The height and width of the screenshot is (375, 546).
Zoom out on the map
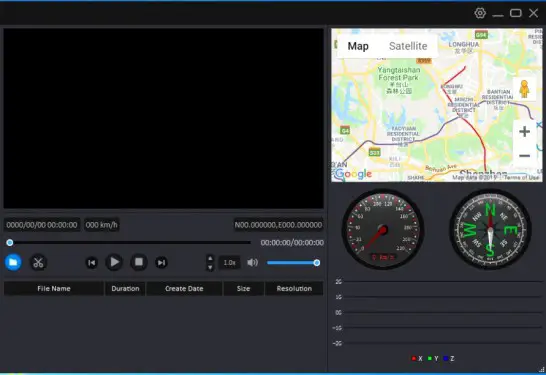pyautogui.click(x=524, y=156)
